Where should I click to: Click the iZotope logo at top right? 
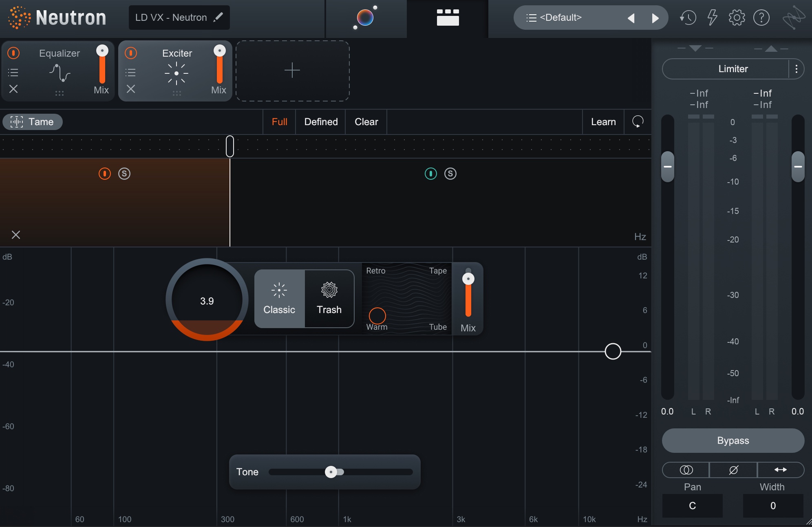pos(793,18)
